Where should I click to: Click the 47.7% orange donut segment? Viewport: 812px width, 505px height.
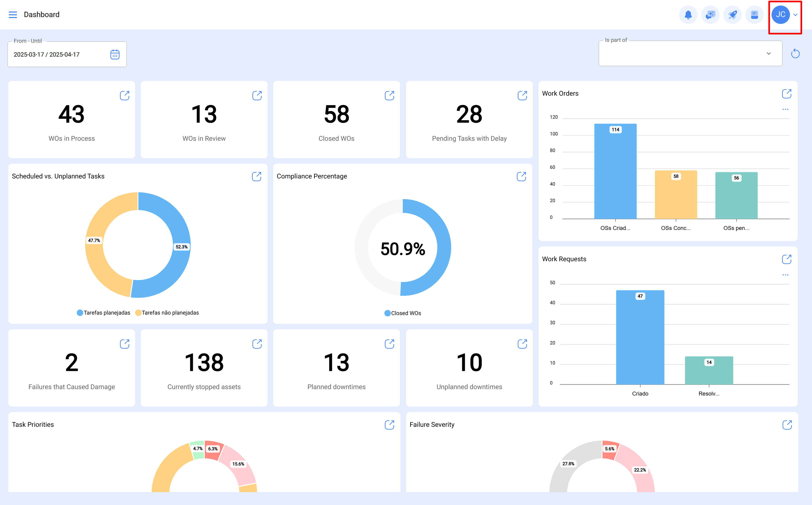(x=95, y=240)
